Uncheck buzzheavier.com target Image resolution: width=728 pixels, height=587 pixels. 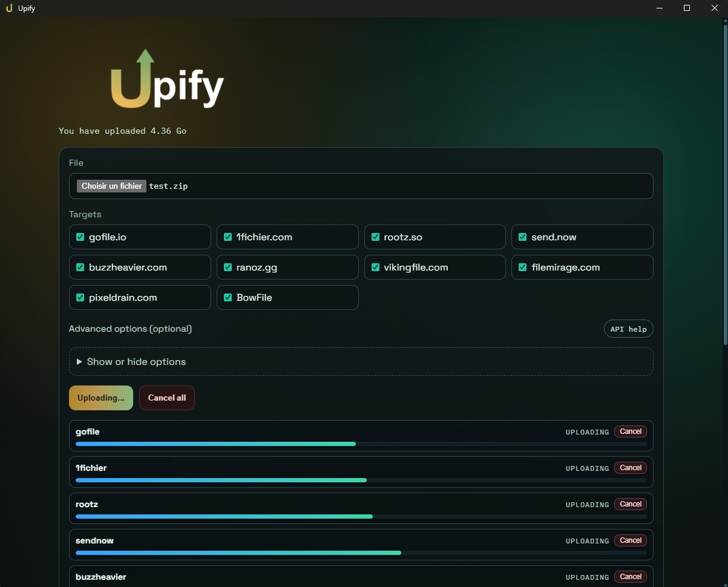pyautogui.click(x=80, y=267)
